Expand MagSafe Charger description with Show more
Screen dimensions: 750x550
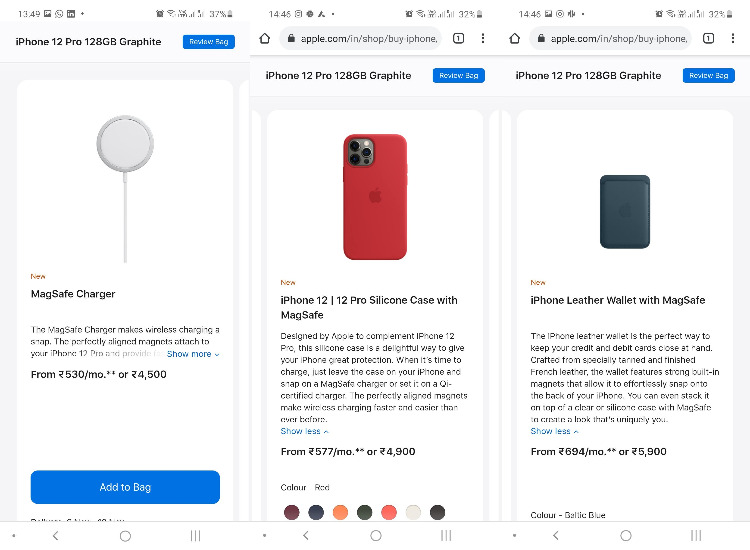[x=192, y=354]
